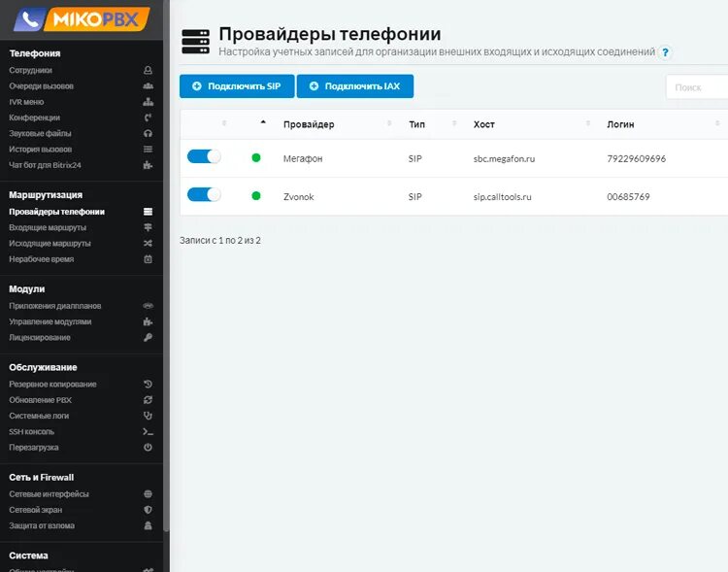This screenshot has width=728, height=572.
Task: Sort by the first toggle column header
Action: pyautogui.click(x=224, y=123)
